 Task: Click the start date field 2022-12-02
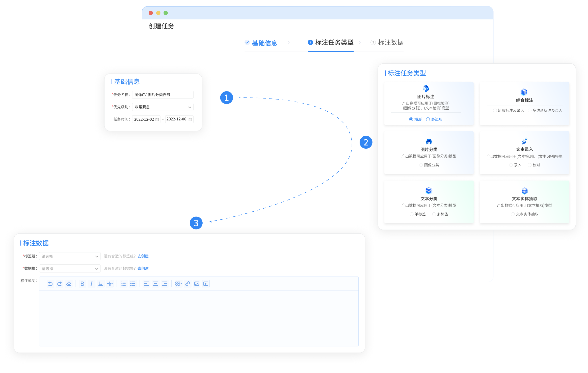click(x=146, y=119)
